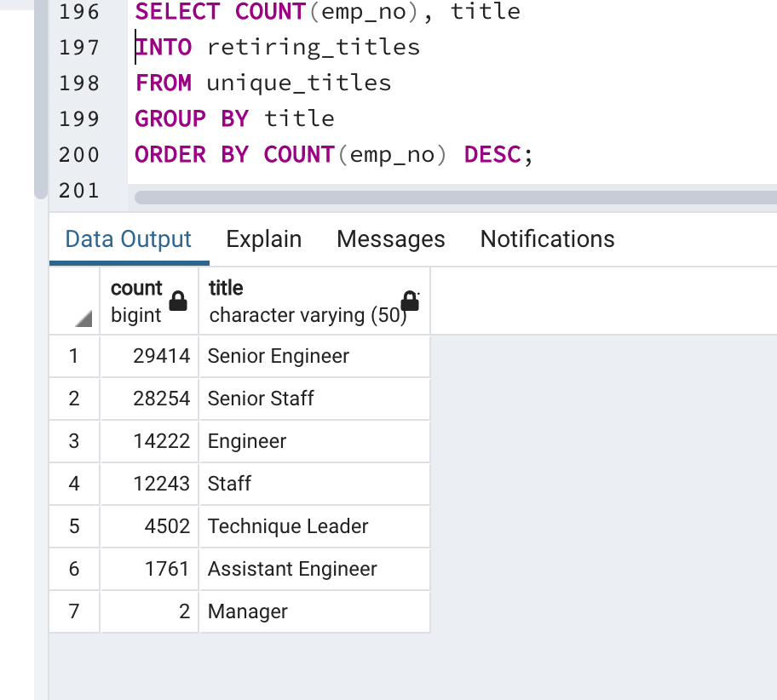Image resolution: width=777 pixels, height=700 pixels.
Task: Click retiring_titles in the INTO line
Action: pyautogui.click(x=314, y=48)
